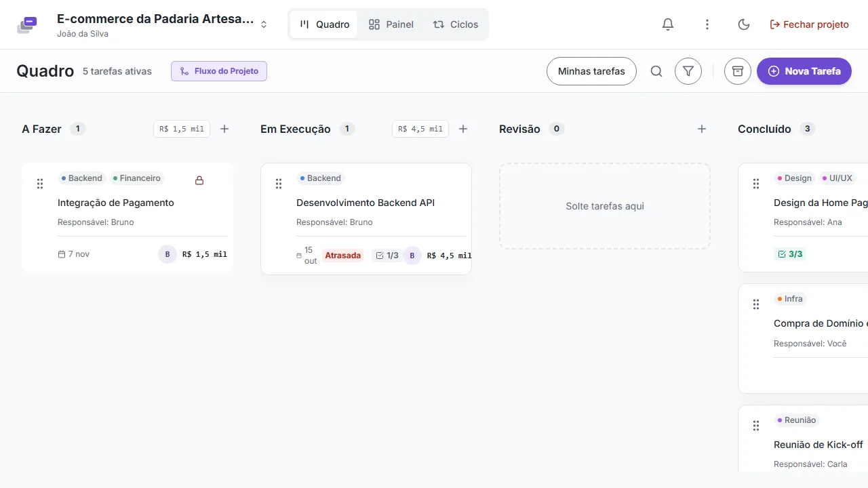Click the 15 out due date

307,256
